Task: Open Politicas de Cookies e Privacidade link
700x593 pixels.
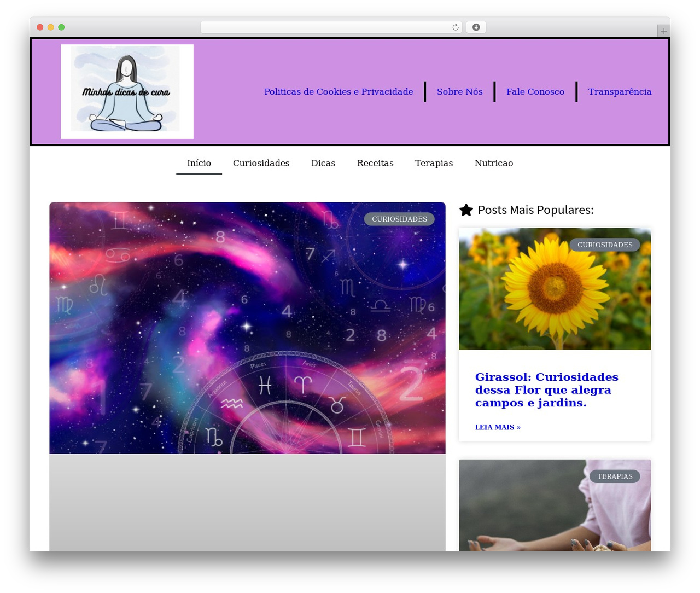Action: 339,92
